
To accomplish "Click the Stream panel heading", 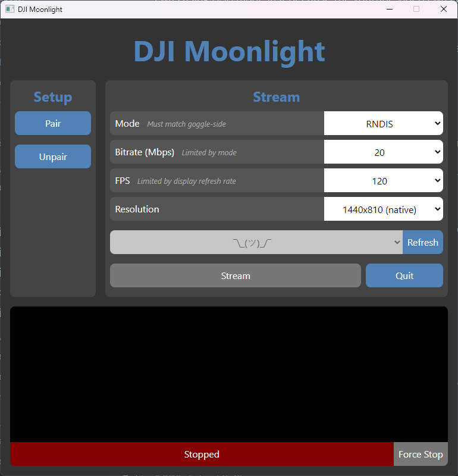I will (x=277, y=97).
